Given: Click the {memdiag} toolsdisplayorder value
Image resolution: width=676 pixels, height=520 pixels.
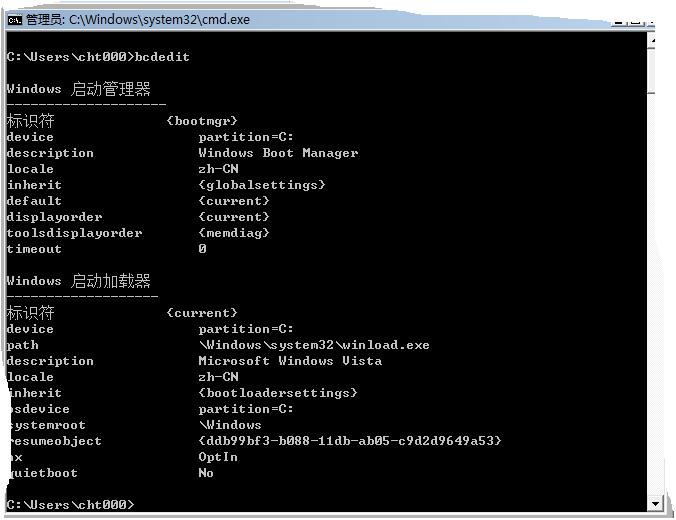Looking at the screenshot, I should click(234, 233).
